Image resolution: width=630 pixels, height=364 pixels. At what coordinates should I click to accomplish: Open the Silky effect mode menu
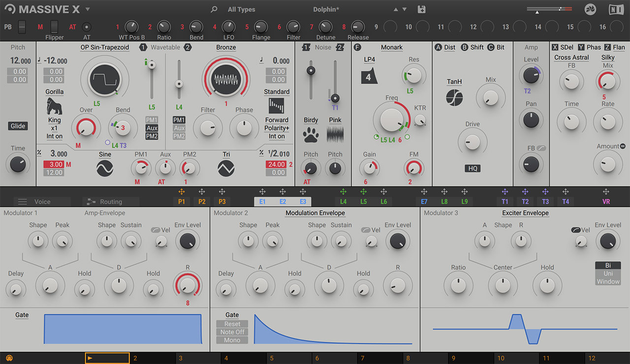(608, 58)
